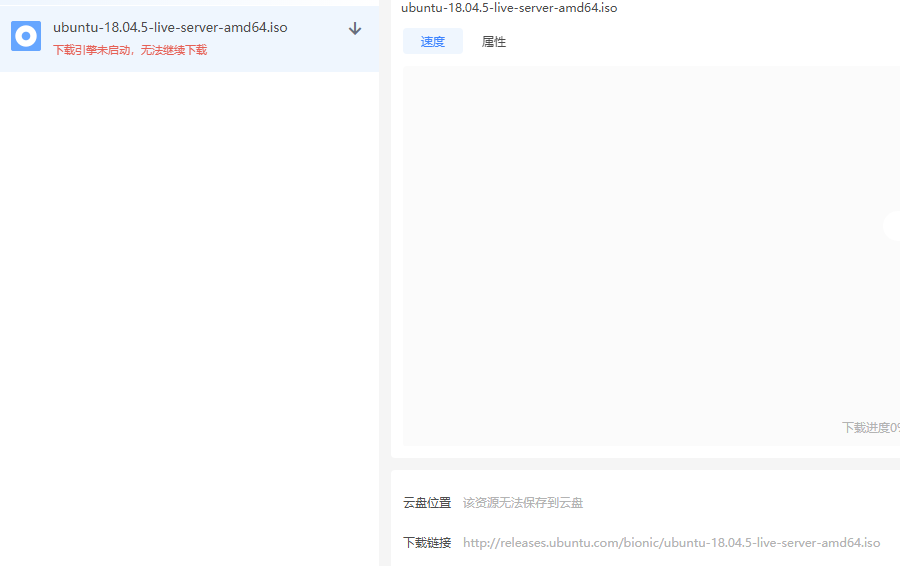The width and height of the screenshot is (900, 566).
Task: Click blank area right of the 属性 tab
Action: click(700, 42)
